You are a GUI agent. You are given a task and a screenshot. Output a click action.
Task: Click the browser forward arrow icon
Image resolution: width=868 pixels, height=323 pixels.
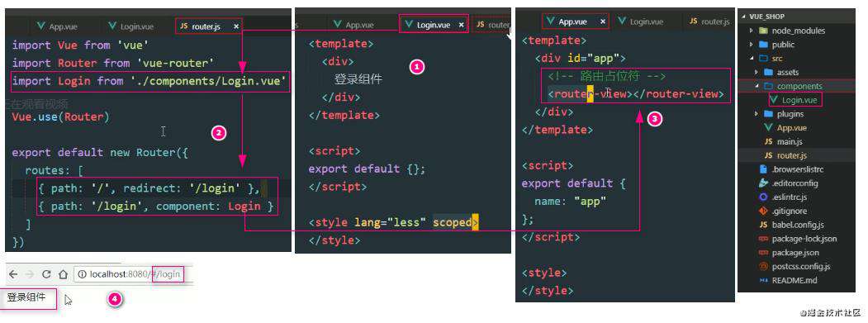(x=30, y=273)
